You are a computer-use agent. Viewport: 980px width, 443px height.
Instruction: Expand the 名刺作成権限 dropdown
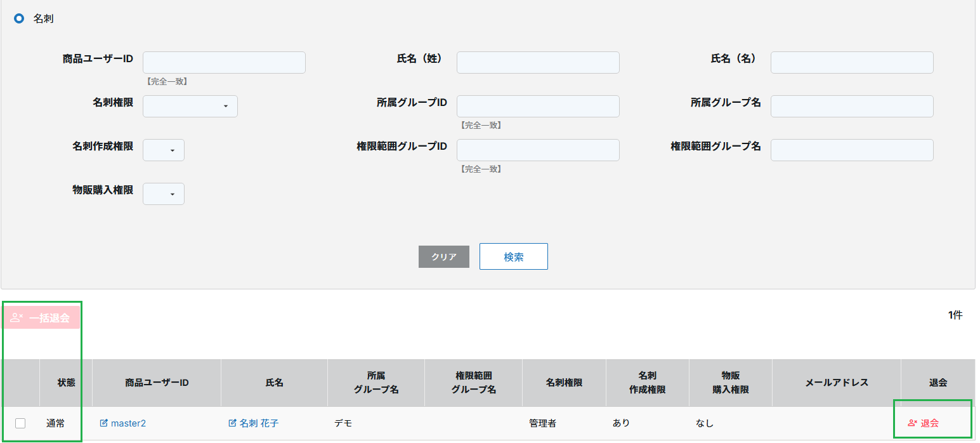pyautogui.click(x=164, y=150)
